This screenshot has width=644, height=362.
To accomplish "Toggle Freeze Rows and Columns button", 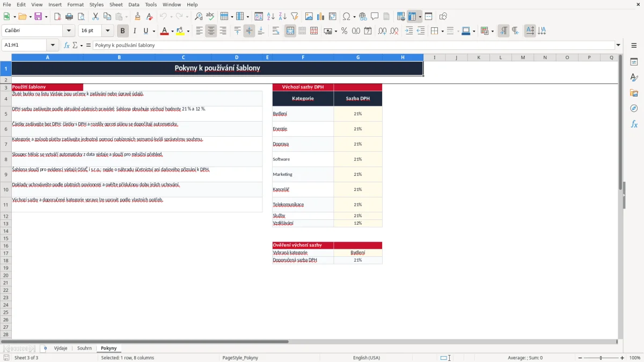I will pyautogui.click(x=412, y=17).
